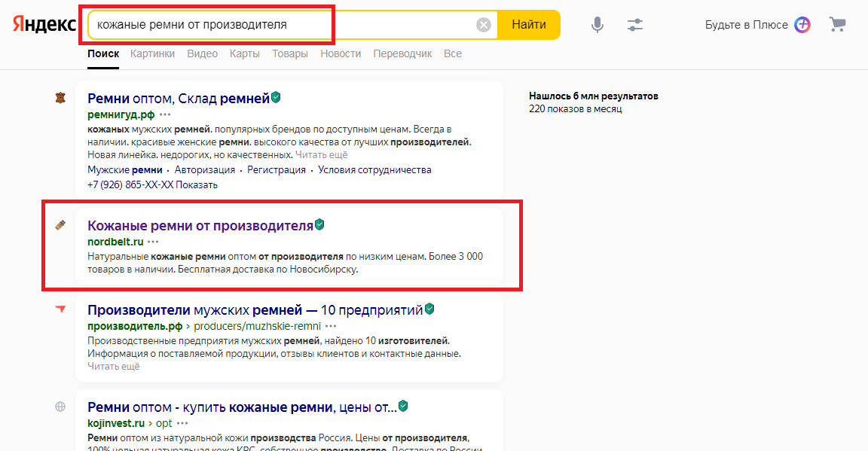Open three-dot menu next to ремнигуд.рф
This screenshot has width=868, height=451.
tap(165, 114)
